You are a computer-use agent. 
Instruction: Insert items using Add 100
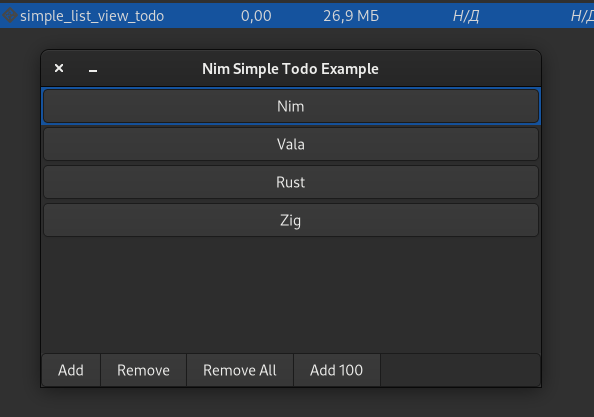336,370
